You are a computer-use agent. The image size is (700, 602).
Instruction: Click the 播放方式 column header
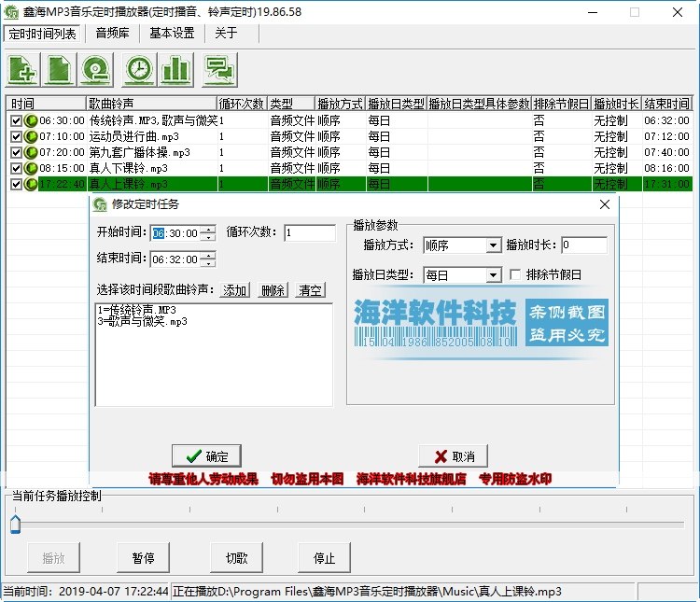point(341,104)
